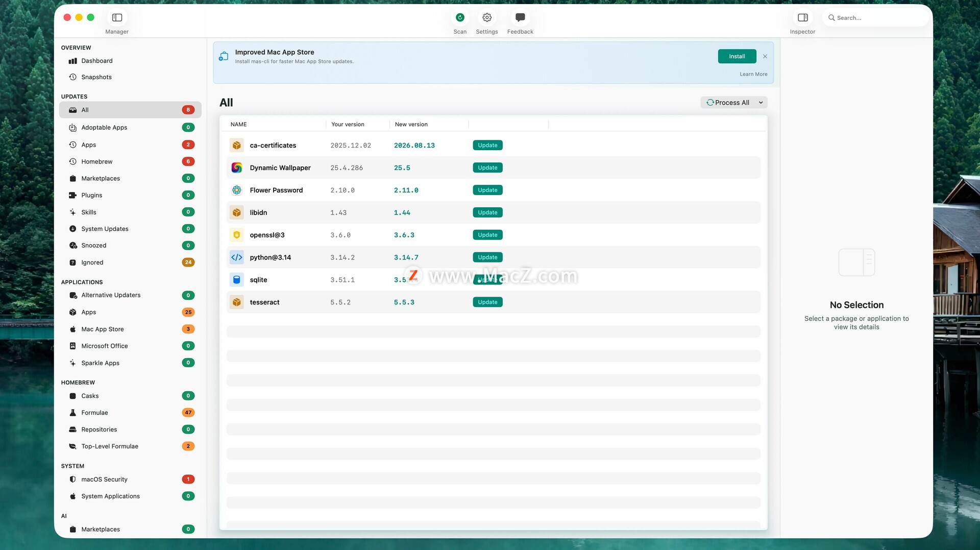Click the Snapshots clock icon
980x550 pixels.
point(72,77)
